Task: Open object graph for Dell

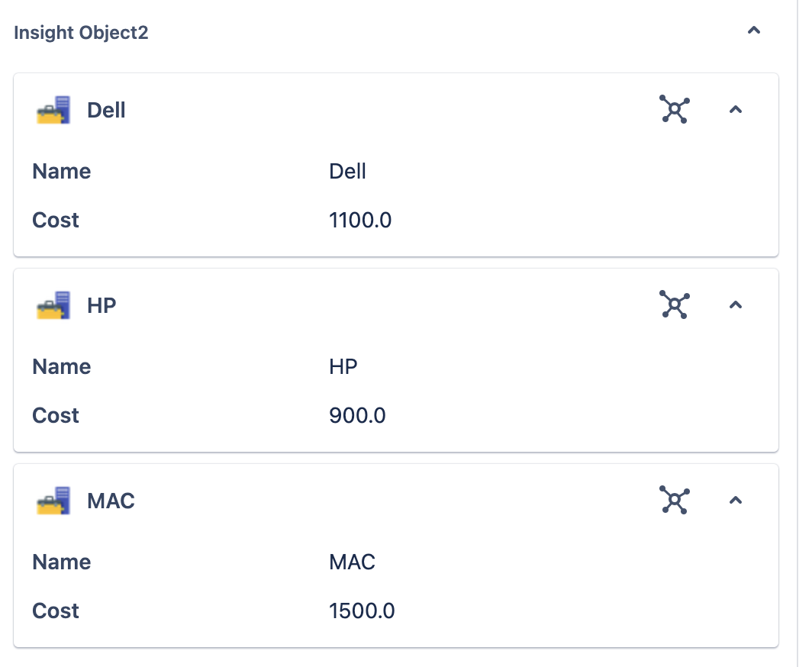Action: tap(674, 110)
